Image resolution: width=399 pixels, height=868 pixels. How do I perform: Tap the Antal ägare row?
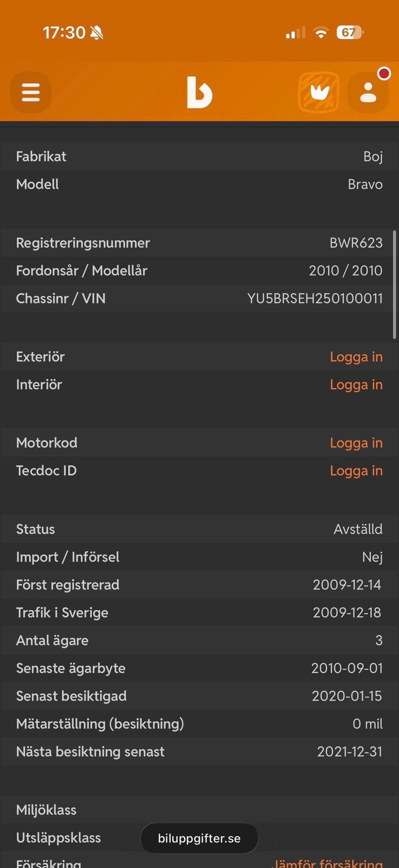(x=199, y=640)
